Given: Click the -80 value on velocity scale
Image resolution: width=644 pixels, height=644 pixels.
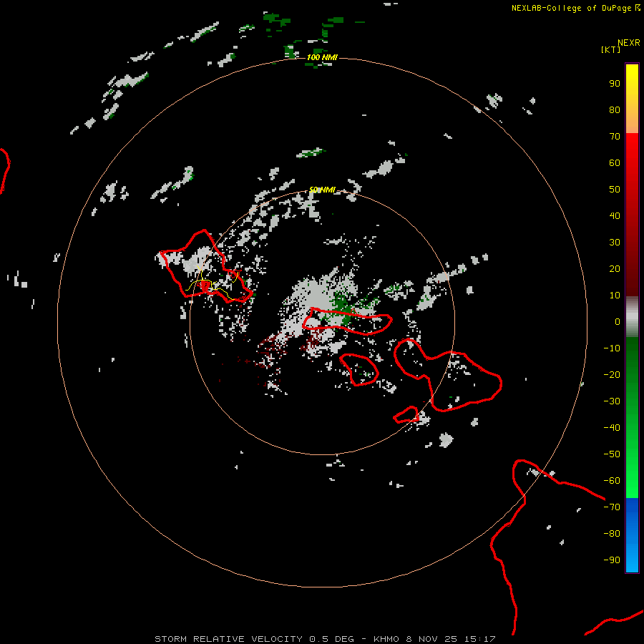Looking at the screenshot, I should point(612,534).
